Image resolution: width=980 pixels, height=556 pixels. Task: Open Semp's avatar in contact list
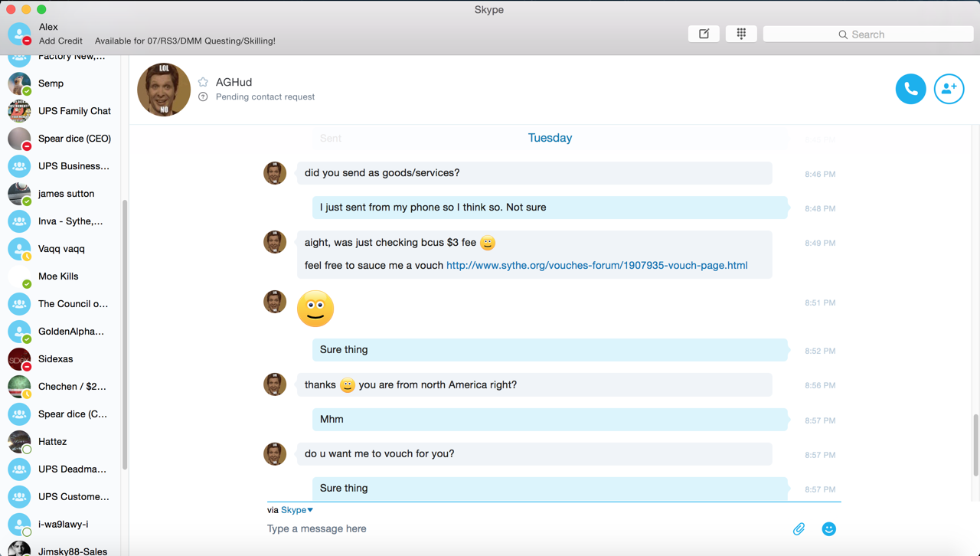(19, 83)
